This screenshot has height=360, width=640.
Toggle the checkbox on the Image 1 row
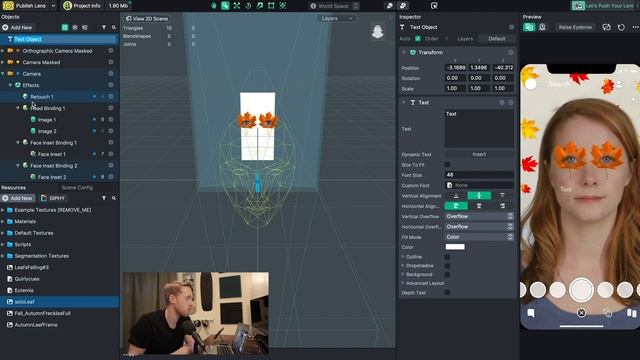click(111, 119)
